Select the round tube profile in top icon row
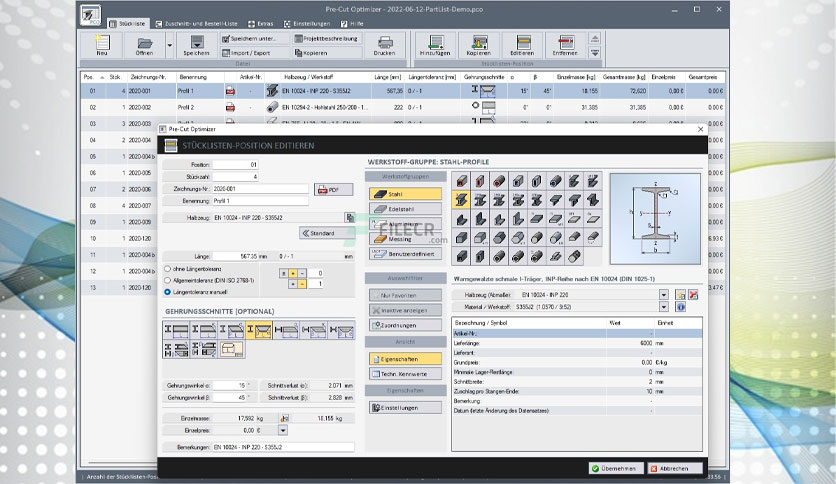This screenshot has height=484, width=836. [499, 181]
